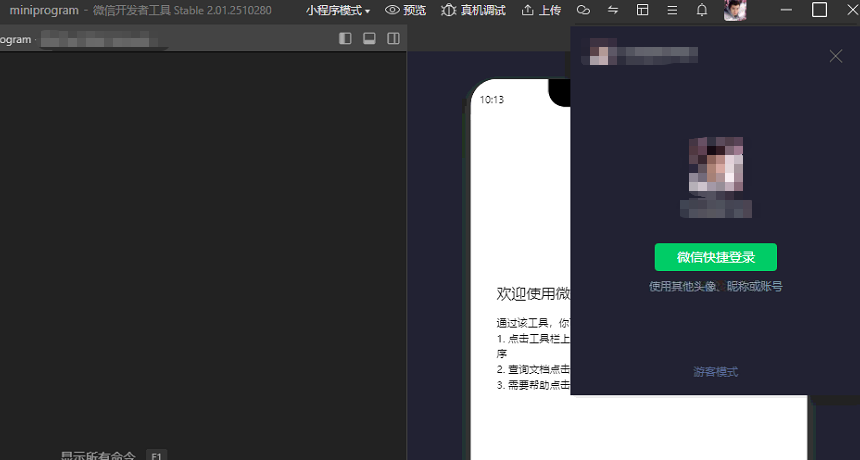Click the 显示所有命令 text
The width and height of the screenshot is (860, 460).
click(98, 456)
